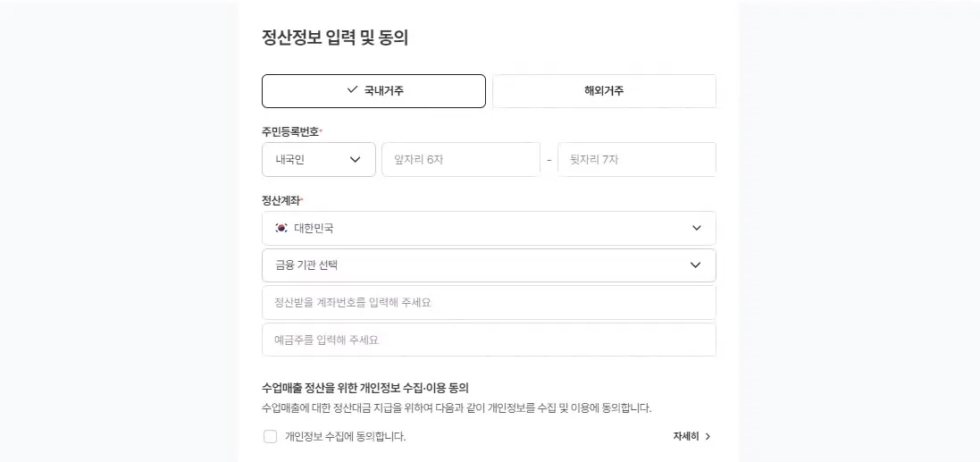Open the 자세히 details link

pos(691,436)
